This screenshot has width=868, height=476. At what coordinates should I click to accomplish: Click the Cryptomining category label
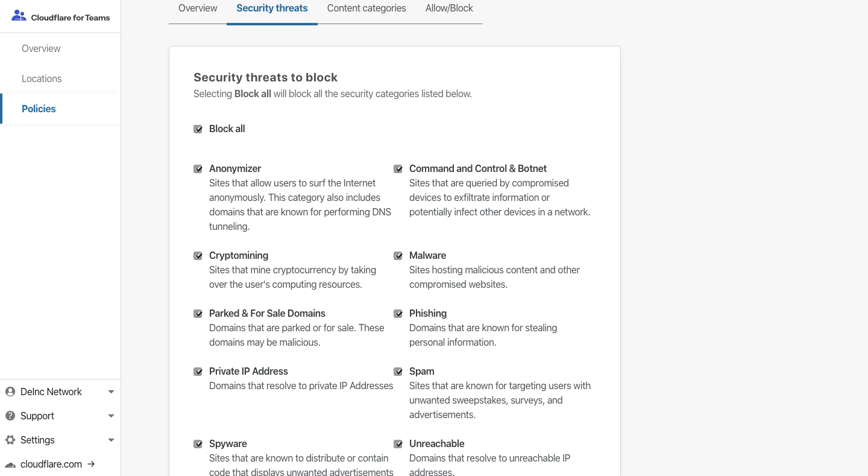[239, 256]
